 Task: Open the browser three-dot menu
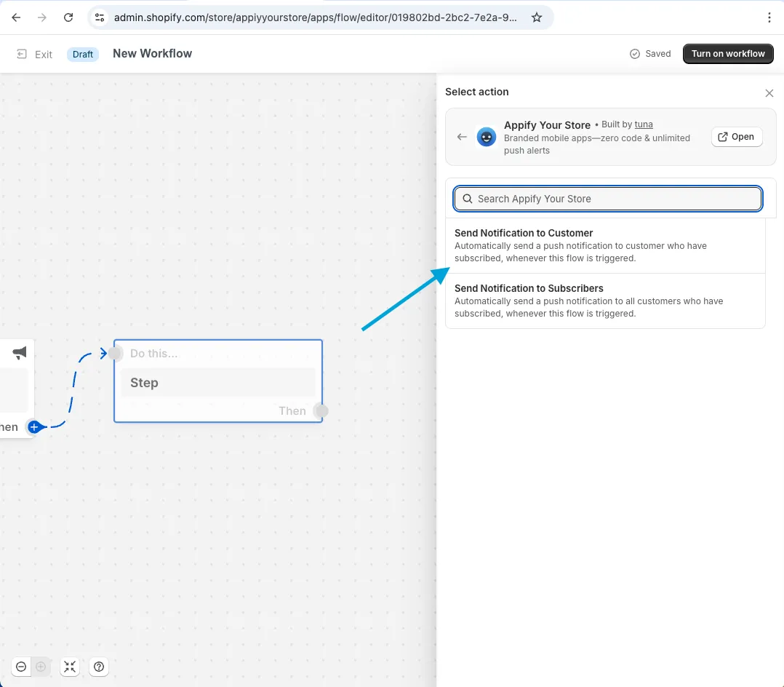point(769,17)
